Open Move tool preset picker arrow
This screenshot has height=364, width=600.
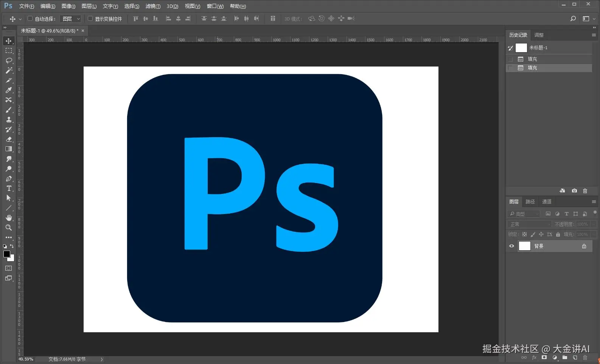click(20, 19)
